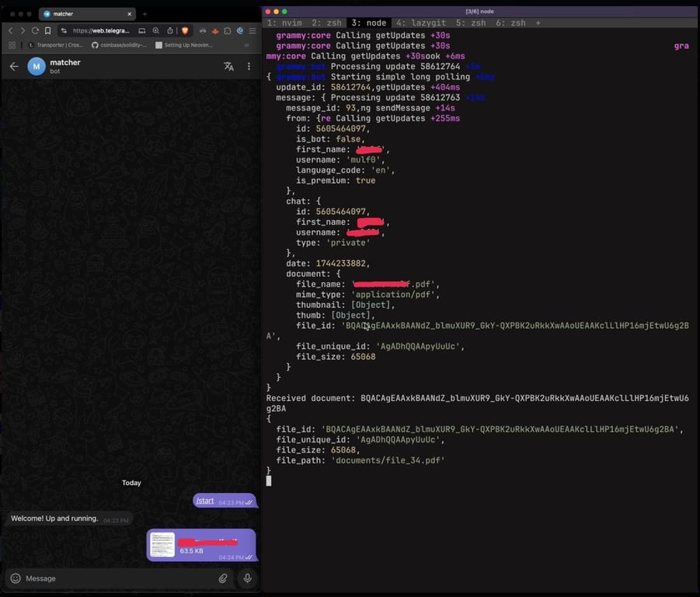Reload the Telegram web page

coord(35,31)
